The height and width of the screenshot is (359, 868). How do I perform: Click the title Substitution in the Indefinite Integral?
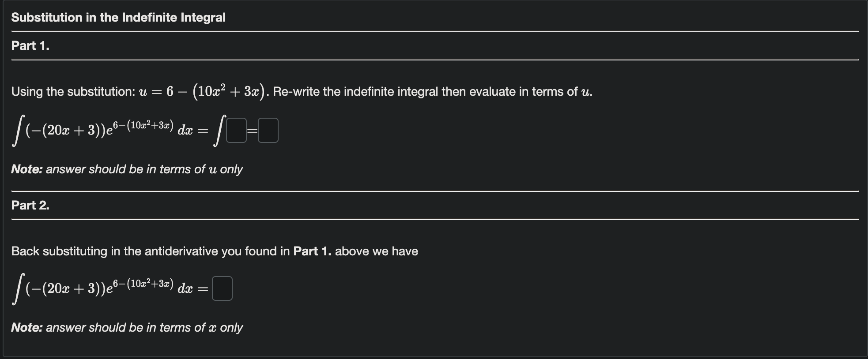(x=118, y=17)
